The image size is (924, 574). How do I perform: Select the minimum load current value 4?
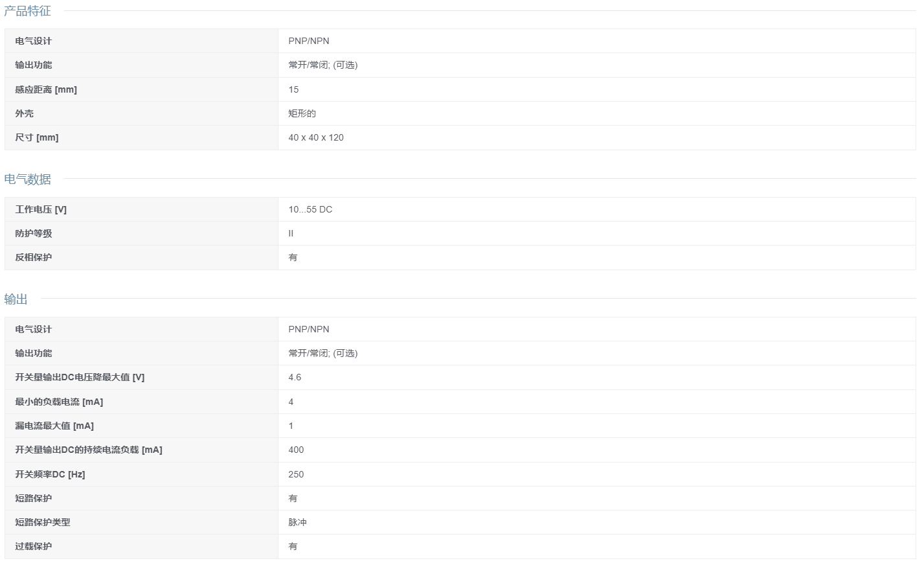(x=291, y=402)
